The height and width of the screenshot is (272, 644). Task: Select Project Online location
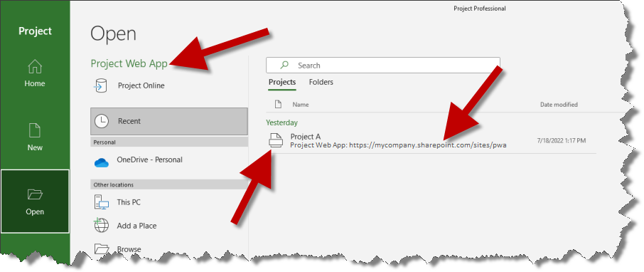click(141, 85)
